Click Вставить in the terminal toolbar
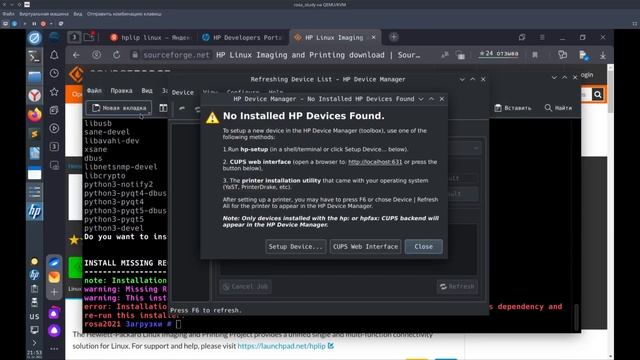The height and width of the screenshot is (360, 640). click(513, 108)
